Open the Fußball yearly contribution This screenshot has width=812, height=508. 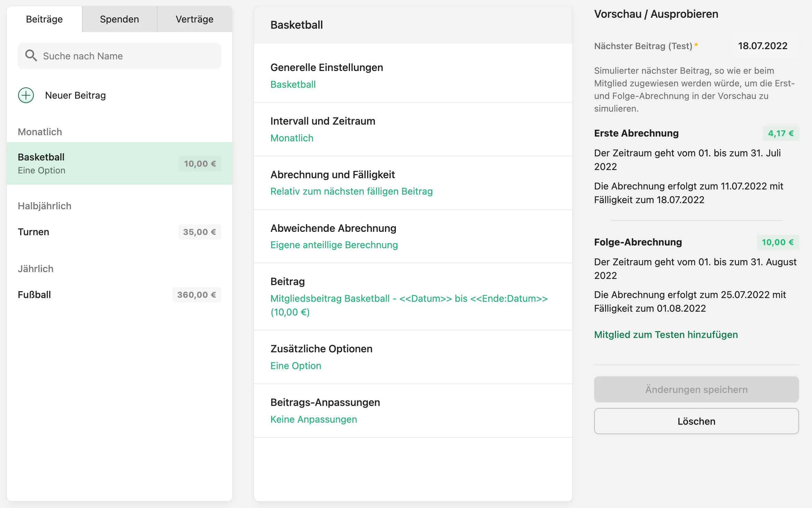pos(120,295)
